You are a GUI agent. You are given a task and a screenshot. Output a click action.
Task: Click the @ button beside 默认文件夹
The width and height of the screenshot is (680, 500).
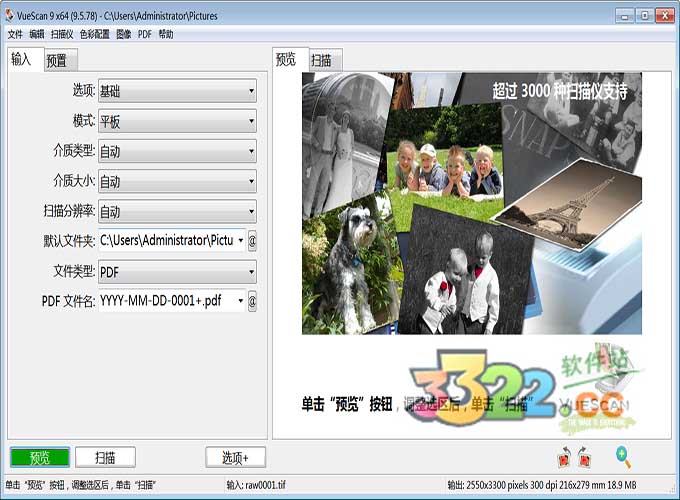(252, 240)
